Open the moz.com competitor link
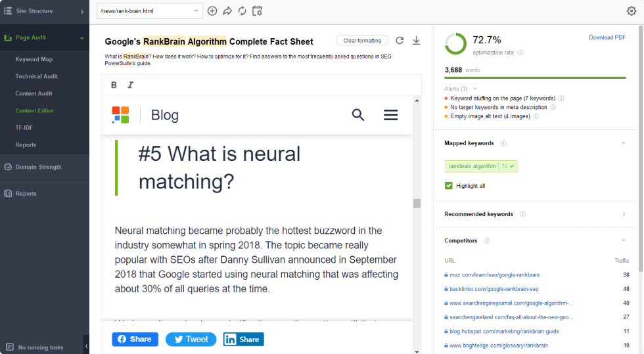The image size is (644, 354). 494,275
